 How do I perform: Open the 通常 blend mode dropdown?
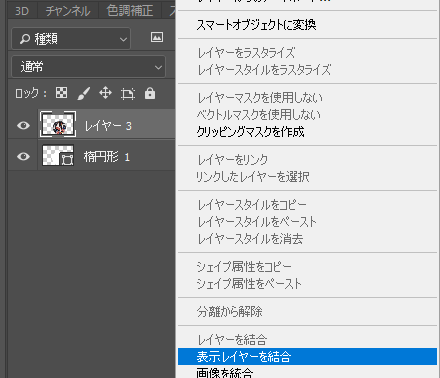tap(89, 67)
